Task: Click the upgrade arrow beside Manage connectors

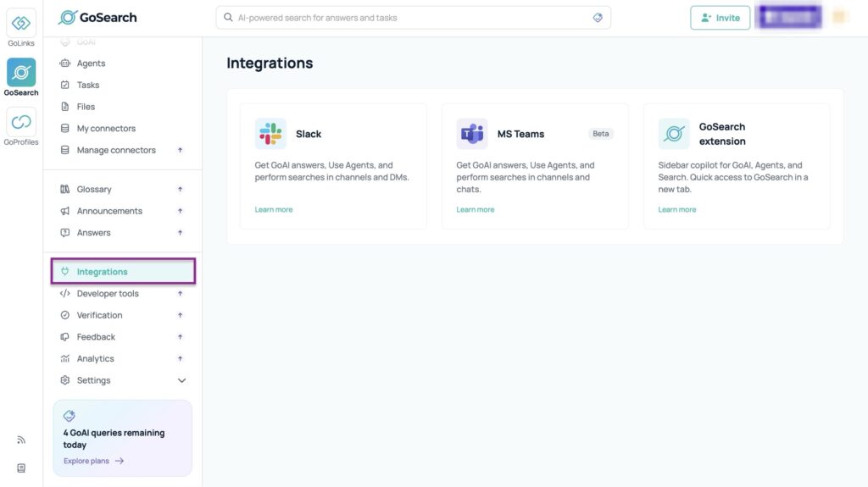Action: tap(180, 150)
